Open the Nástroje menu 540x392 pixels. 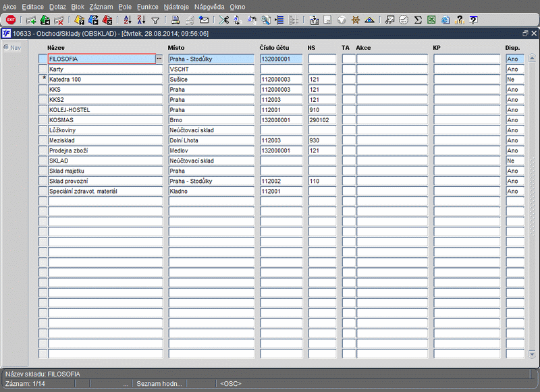click(176, 7)
